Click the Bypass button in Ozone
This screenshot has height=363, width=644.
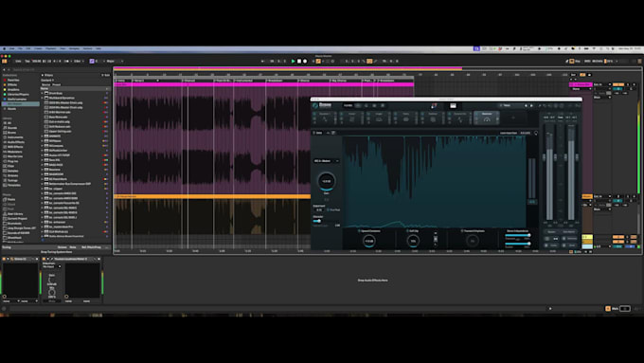551,232
